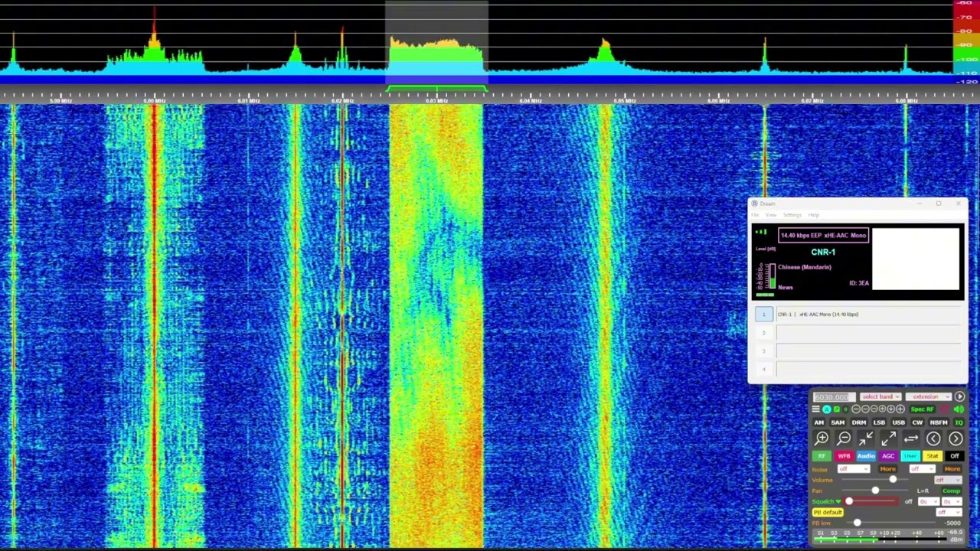Click the Volume slider handle
The image size is (980, 551).
(x=893, y=479)
